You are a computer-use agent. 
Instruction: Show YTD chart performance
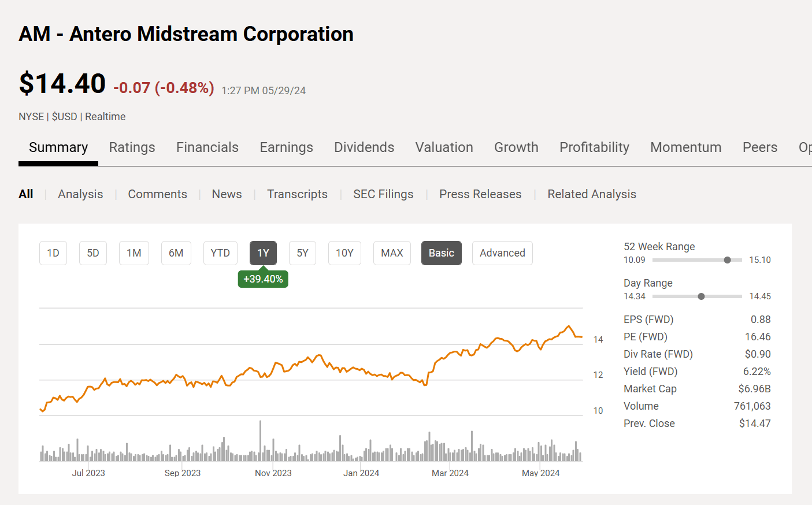(220, 253)
